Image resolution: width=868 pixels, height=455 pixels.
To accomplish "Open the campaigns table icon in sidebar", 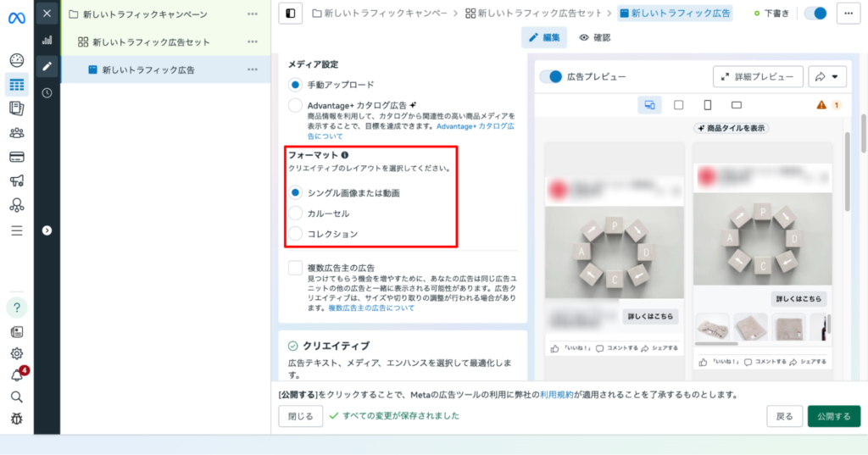I will (x=16, y=85).
